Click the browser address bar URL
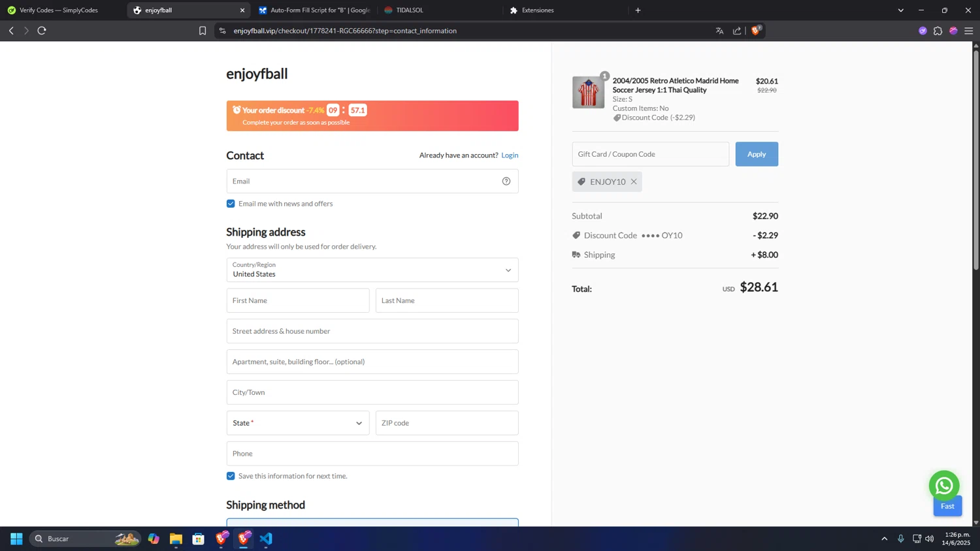Image resolution: width=980 pixels, height=551 pixels. point(345,31)
